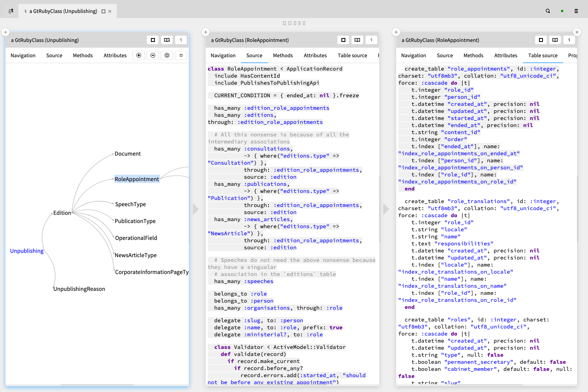Click the square maximize toggle in world tab
Screen dimensions: 588x392
tap(103, 11)
